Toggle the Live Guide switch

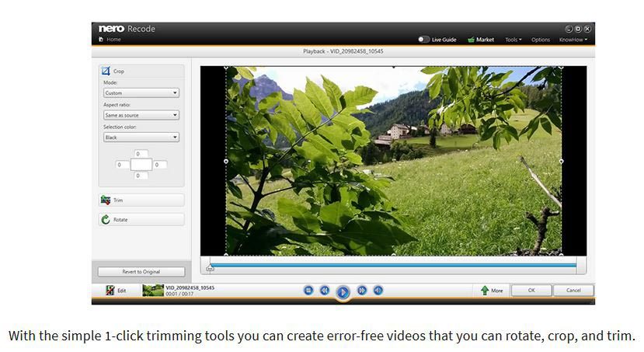coord(423,40)
